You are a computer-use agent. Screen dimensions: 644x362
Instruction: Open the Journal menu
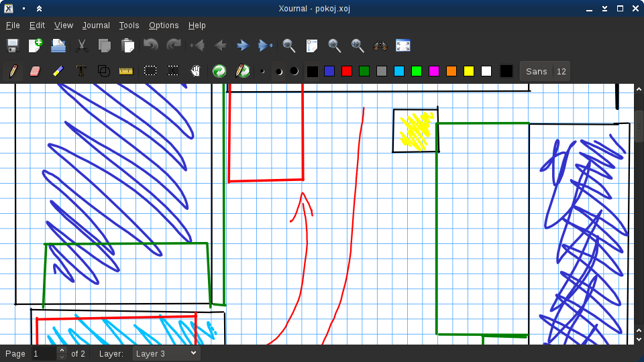(x=96, y=25)
